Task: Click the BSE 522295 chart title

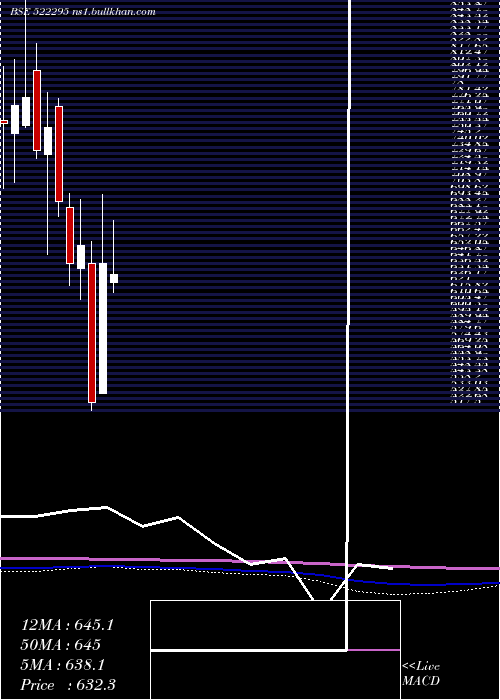Action: point(83,12)
